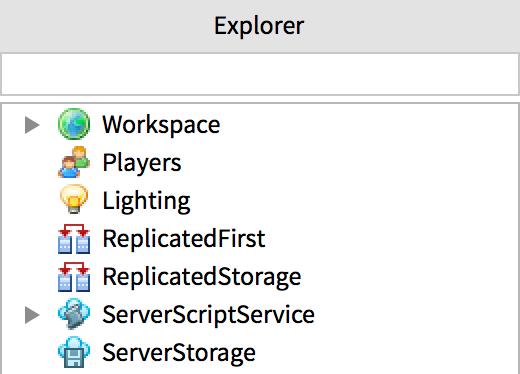Viewport: 520px width, 374px height.
Task: Click the Workspace globe icon
Action: (x=74, y=124)
